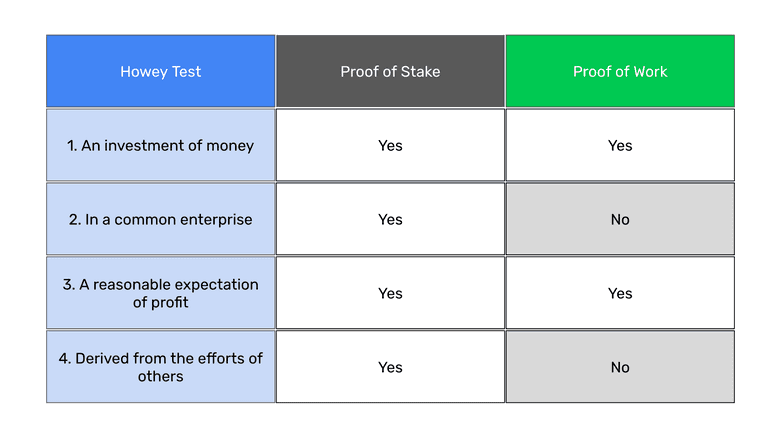Screen dimensions: 780x437
Task: Click Proof of Stake Yes for profit expectation
Action: coord(390,293)
